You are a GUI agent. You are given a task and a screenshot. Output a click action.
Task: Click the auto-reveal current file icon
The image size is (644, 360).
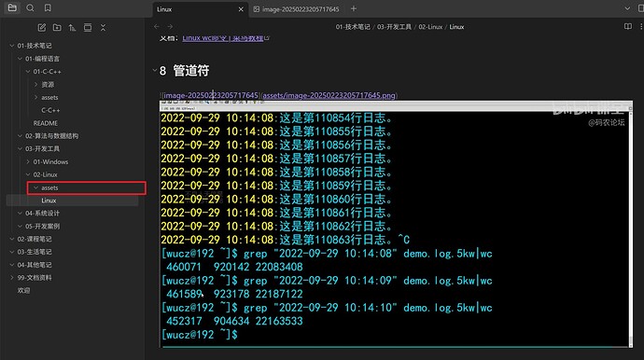[x=88, y=27]
